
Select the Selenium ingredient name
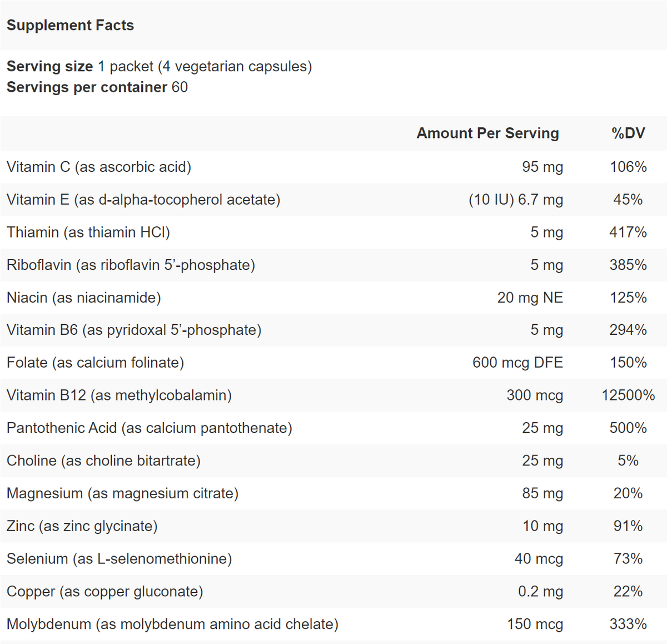pos(120,559)
